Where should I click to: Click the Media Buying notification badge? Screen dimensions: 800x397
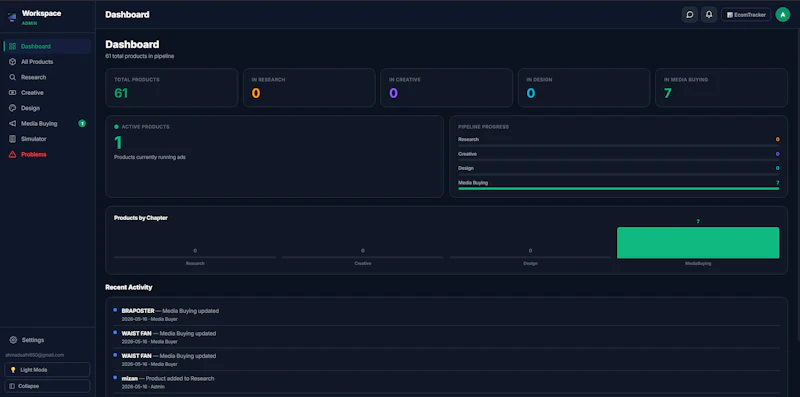[x=82, y=123]
